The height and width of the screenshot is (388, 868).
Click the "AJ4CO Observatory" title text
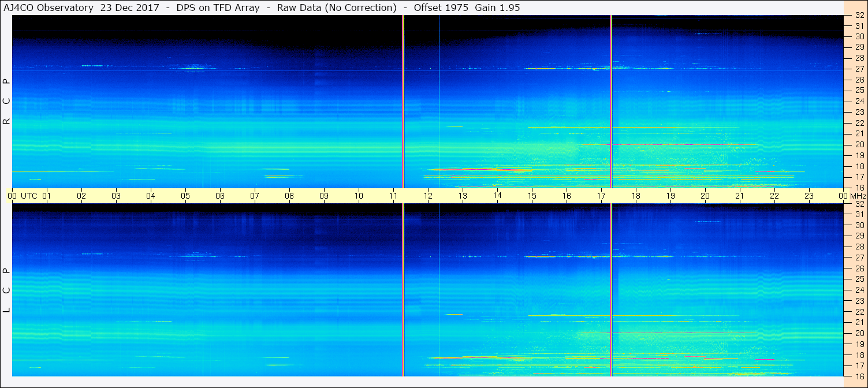[x=49, y=8]
